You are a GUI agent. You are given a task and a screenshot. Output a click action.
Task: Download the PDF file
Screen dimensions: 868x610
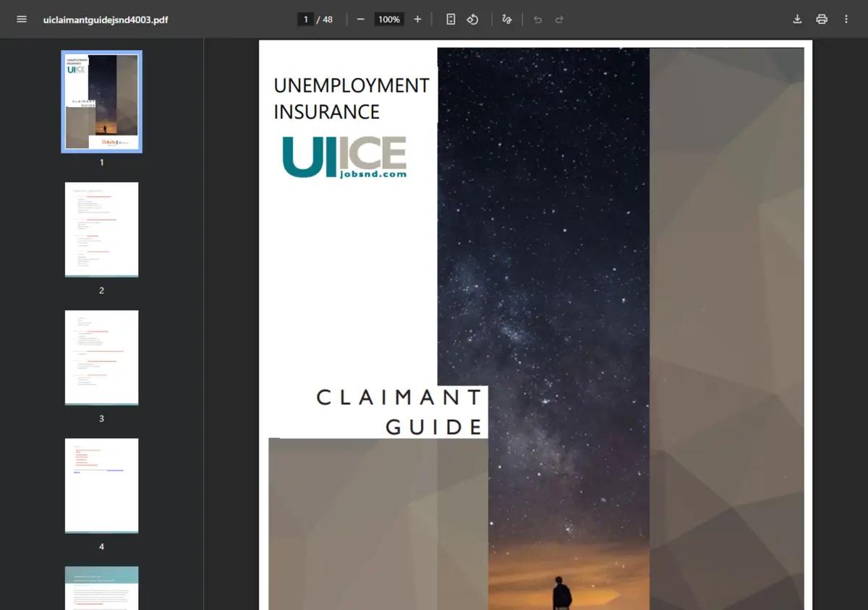click(x=797, y=20)
